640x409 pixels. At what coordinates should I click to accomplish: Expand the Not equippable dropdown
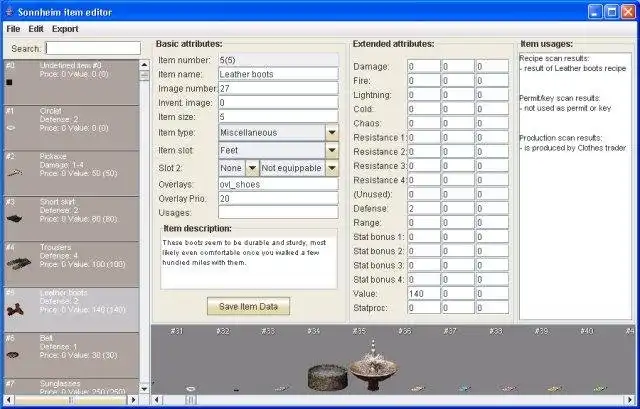[332, 168]
